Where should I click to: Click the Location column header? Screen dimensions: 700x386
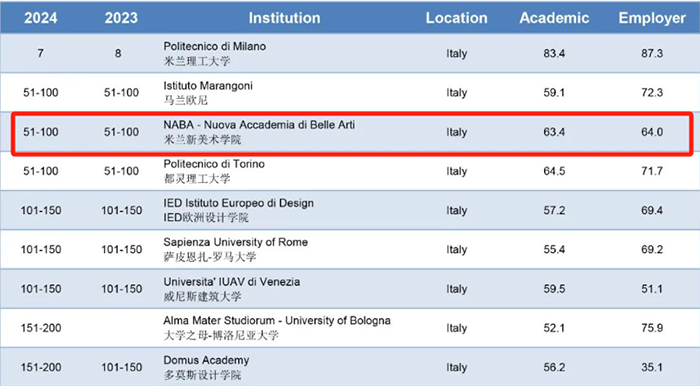[456, 18]
